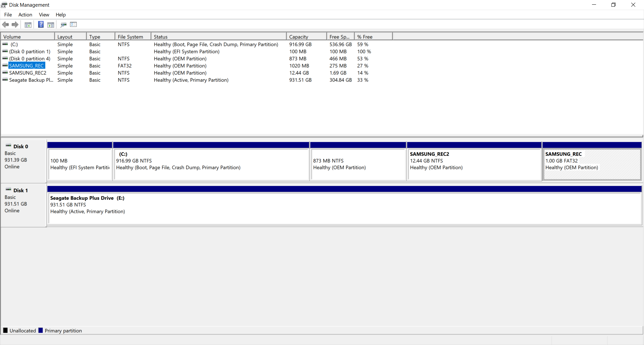Click the FAT32 file system cell
644x345 pixels.
click(125, 66)
